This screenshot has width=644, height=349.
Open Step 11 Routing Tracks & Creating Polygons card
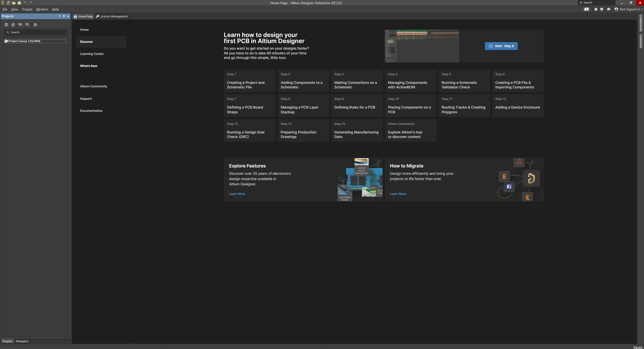pos(464,106)
